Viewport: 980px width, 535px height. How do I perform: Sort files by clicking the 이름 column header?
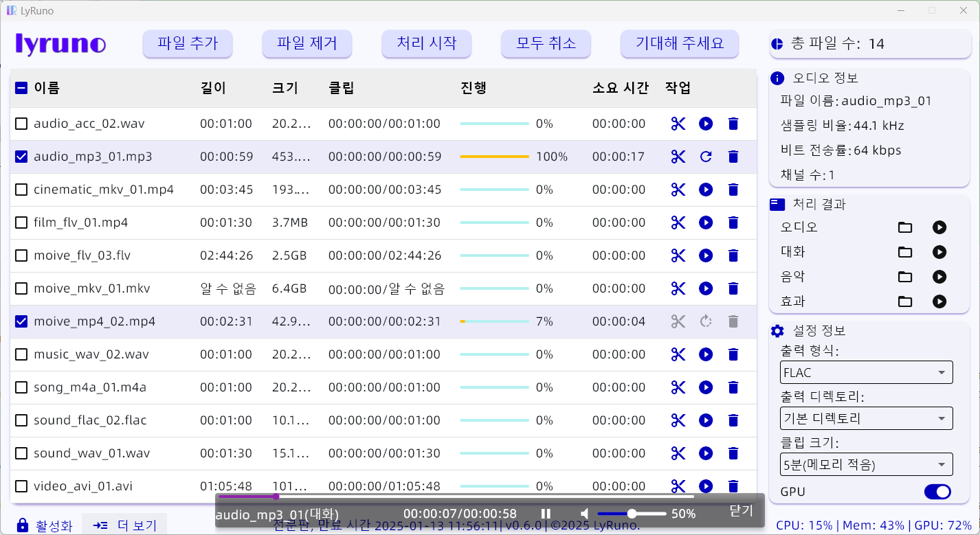tap(41, 88)
